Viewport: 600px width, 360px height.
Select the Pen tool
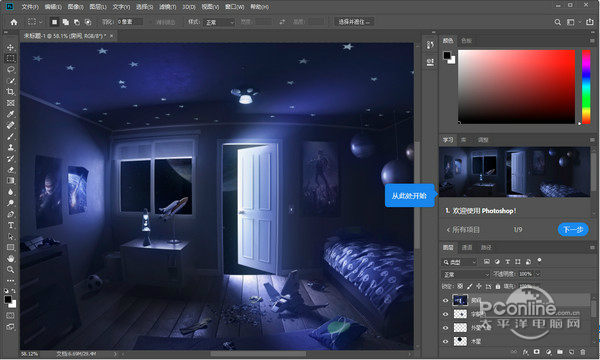[10, 214]
